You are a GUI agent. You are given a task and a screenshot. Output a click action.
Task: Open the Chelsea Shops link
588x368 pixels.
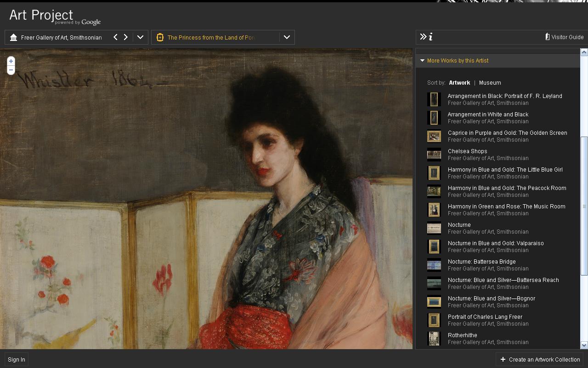coord(467,151)
